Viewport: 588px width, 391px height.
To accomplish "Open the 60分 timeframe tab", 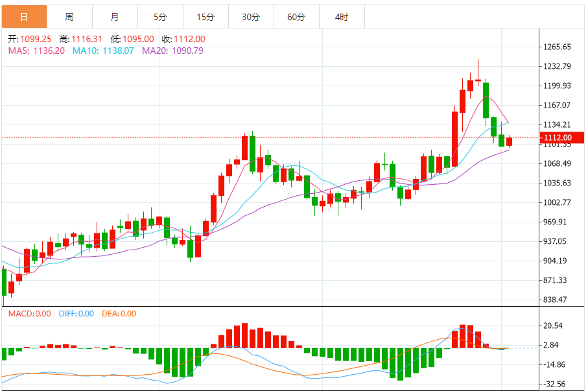I will coord(296,17).
